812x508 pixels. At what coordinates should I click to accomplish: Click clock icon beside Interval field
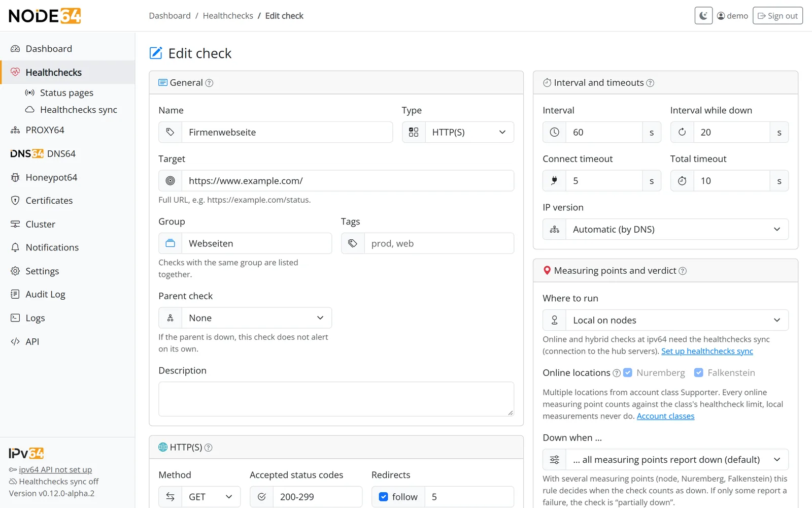pos(555,132)
